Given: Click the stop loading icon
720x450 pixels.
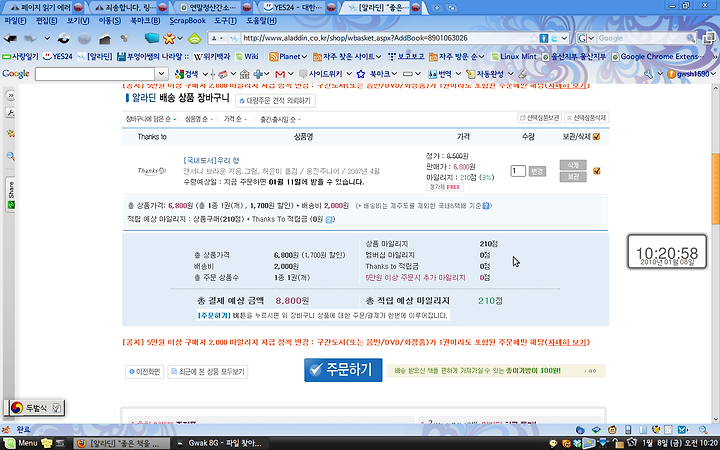Looking at the screenshot, I should click(84, 39).
